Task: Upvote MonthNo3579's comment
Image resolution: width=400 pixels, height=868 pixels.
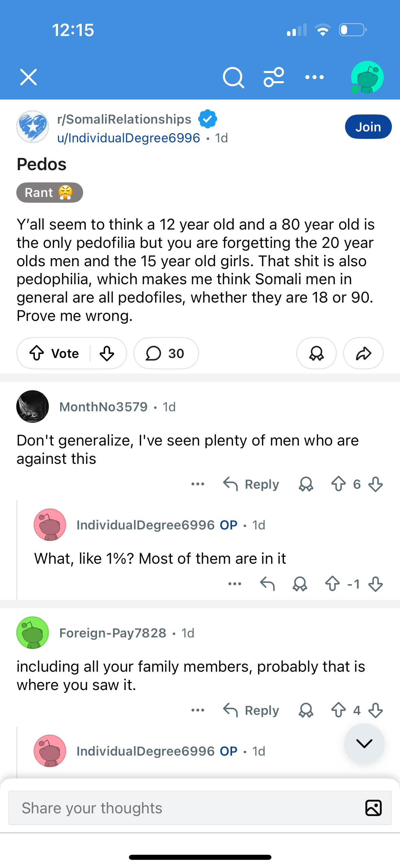Action: (338, 484)
